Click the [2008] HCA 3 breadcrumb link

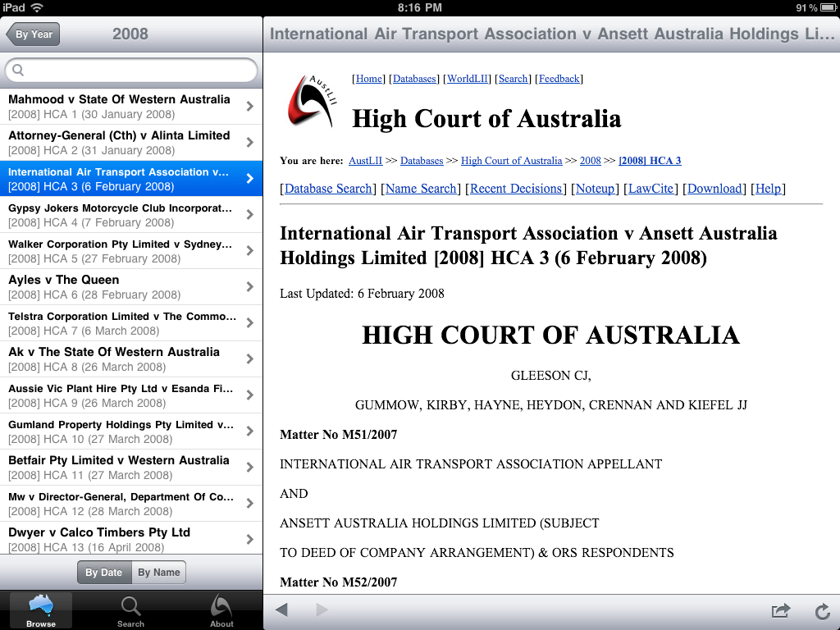(650, 161)
